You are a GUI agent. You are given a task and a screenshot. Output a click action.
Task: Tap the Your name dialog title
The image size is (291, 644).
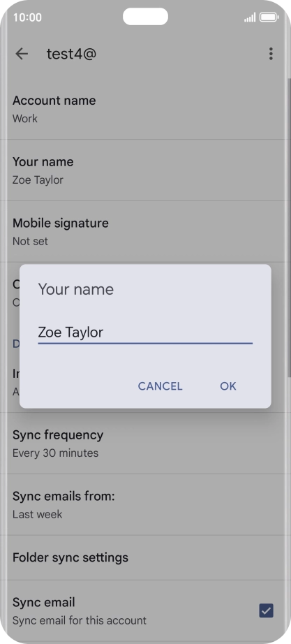[x=76, y=289]
